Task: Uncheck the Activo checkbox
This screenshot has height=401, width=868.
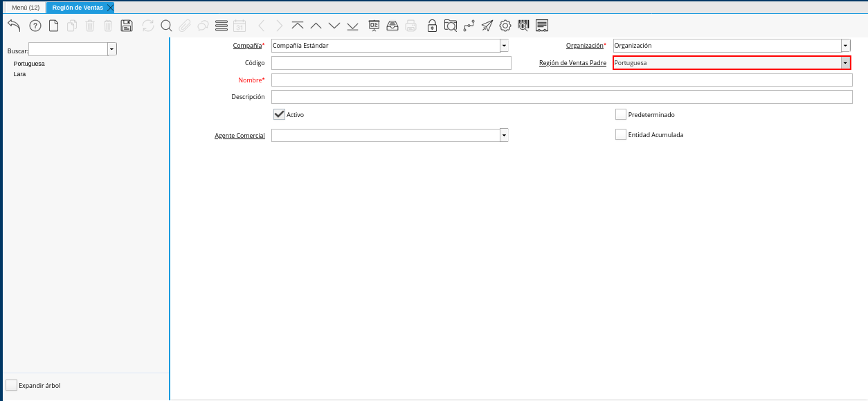Action: [x=279, y=114]
